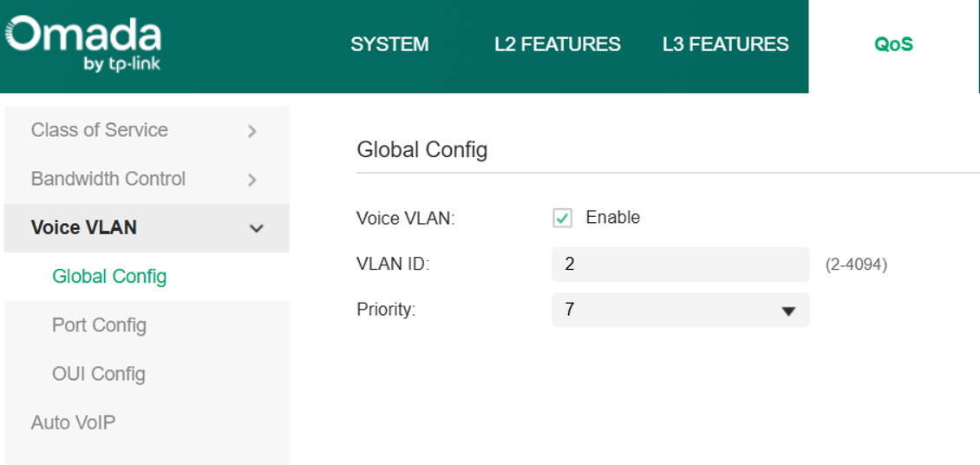Click the Omada by tp-link logo
The width and height of the screenshot is (980, 465).
(84, 44)
